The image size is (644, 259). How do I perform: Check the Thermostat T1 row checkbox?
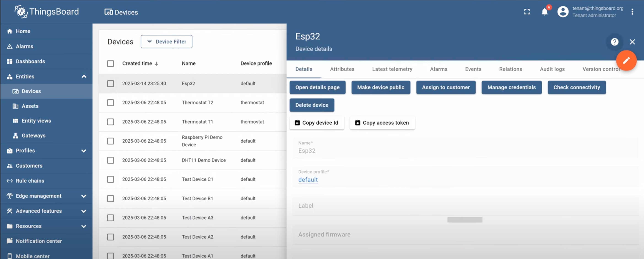pos(111,122)
